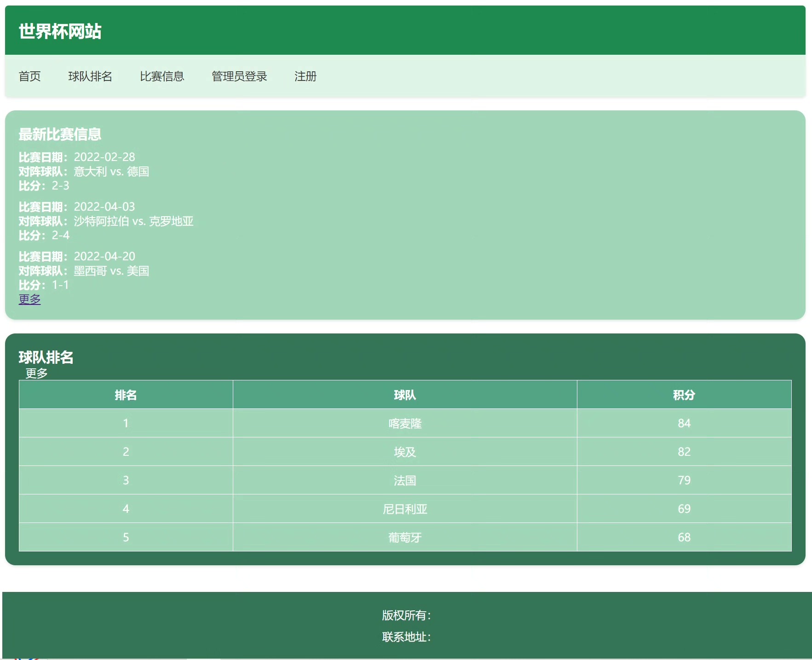Click points value 79

(x=684, y=480)
